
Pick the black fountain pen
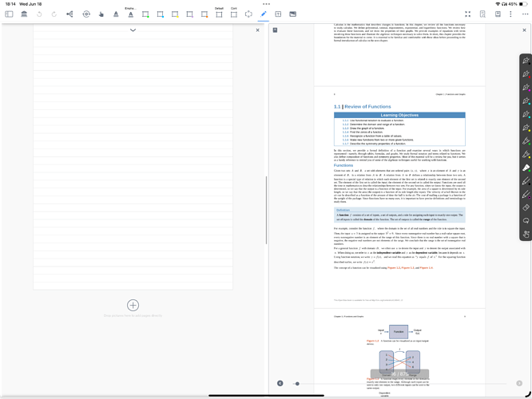(526, 61)
